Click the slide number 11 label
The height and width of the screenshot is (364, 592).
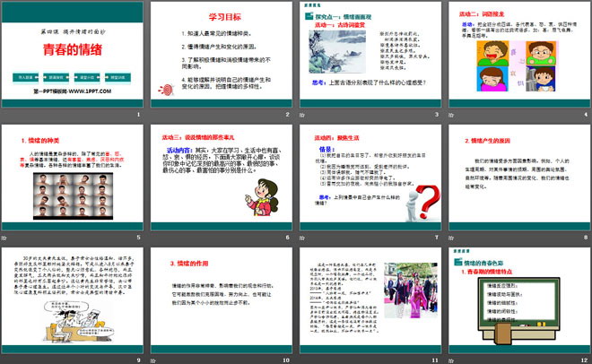[435, 360]
